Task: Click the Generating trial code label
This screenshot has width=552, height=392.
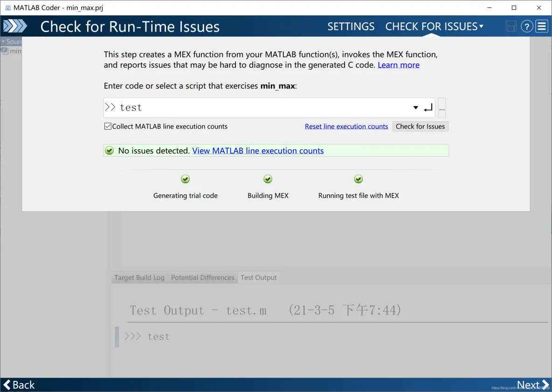Action: click(x=186, y=196)
